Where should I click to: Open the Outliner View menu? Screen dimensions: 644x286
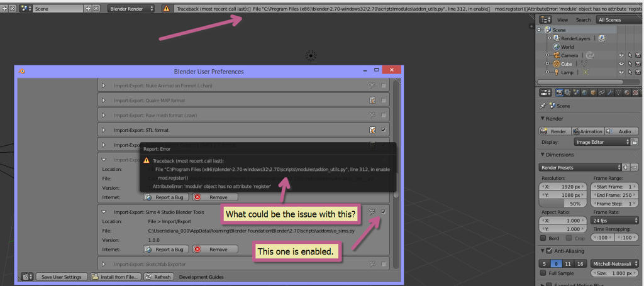pyautogui.click(x=562, y=19)
